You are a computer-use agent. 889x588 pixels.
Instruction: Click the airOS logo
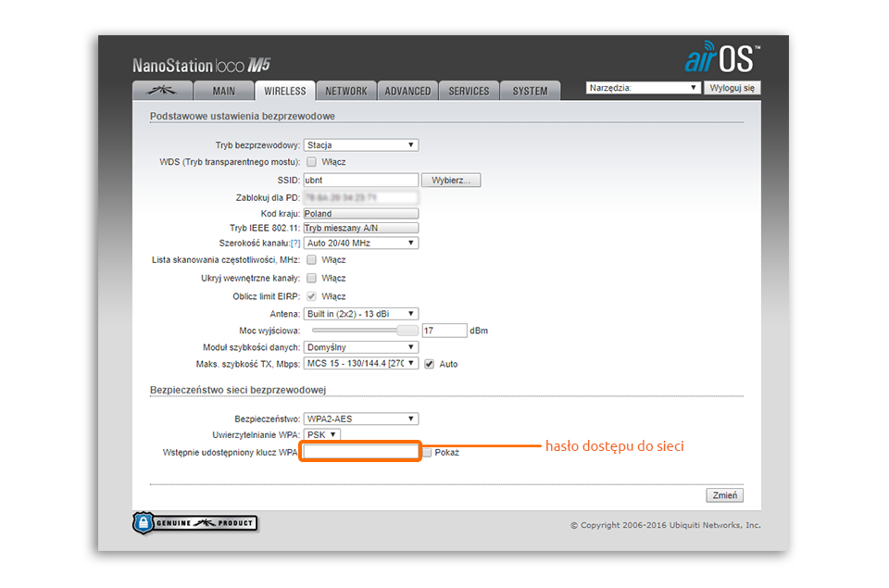(x=721, y=57)
